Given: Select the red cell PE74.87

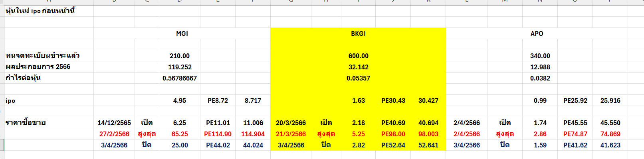Looking at the screenshot, I should pyautogui.click(x=575, y=134).
